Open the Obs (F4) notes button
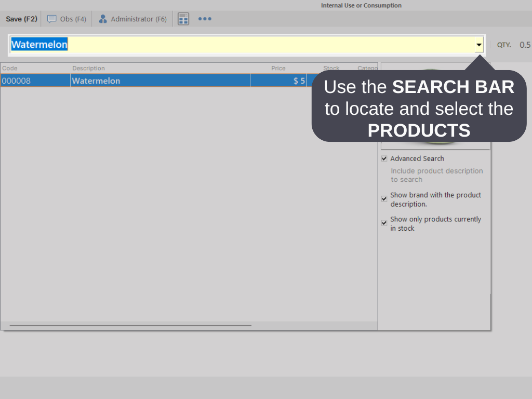Screen dimensions: 532x399 pos(67,19)
